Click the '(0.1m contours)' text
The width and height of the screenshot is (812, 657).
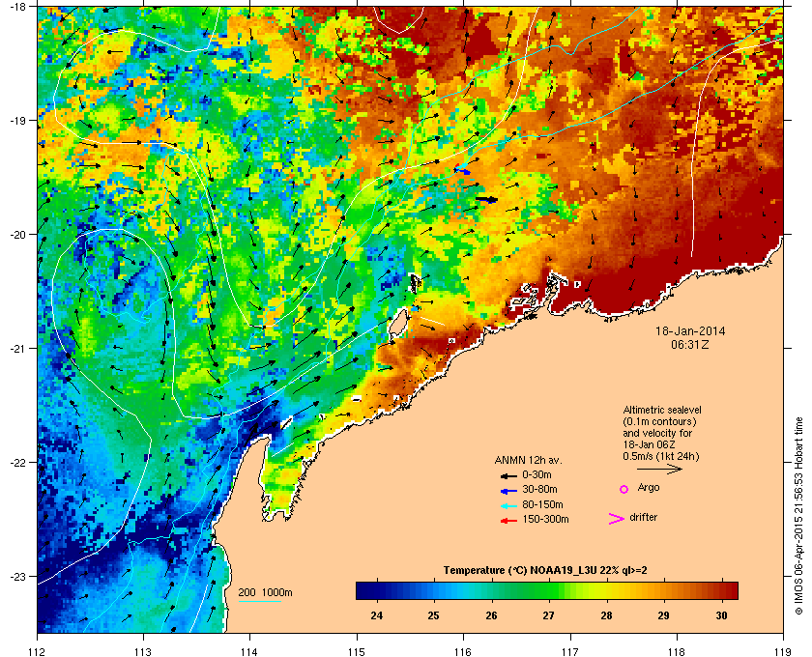pyautogui.click(x=659, y=421)
